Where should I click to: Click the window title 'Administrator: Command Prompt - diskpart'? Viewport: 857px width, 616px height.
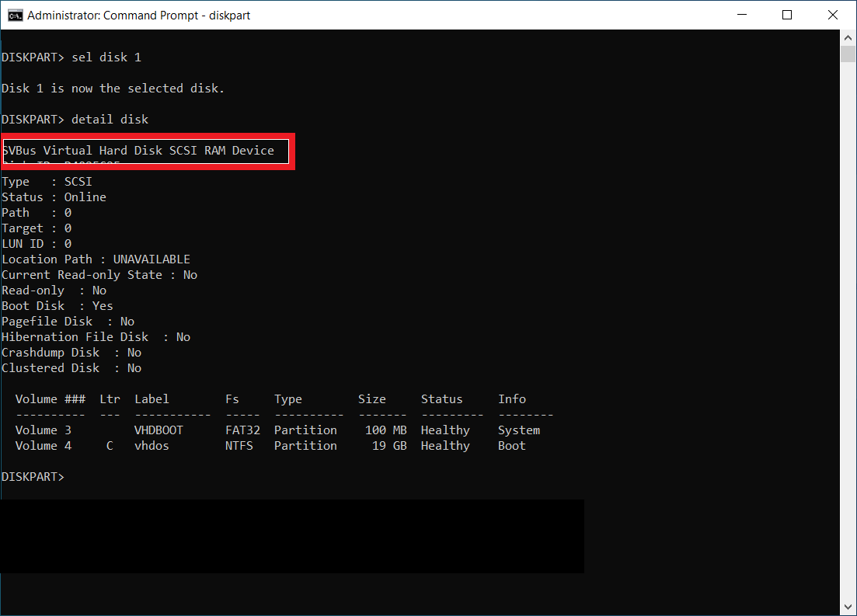coord(139,16)
